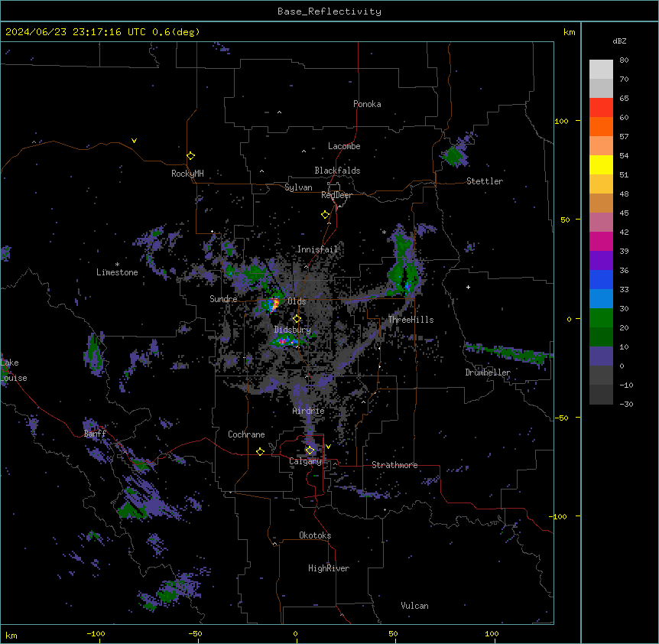Screen dimensions: 659x644
Task: Click the Lacombe city label
Action: [344, 146]
